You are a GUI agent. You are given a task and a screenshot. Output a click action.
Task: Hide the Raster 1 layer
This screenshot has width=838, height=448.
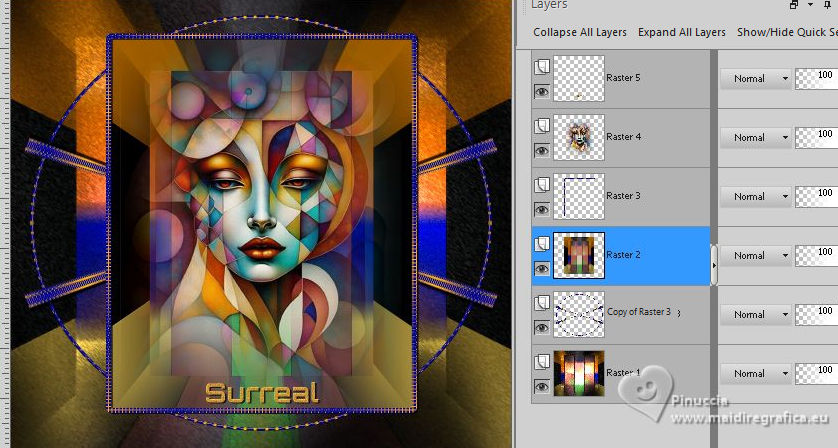(541, 386)
